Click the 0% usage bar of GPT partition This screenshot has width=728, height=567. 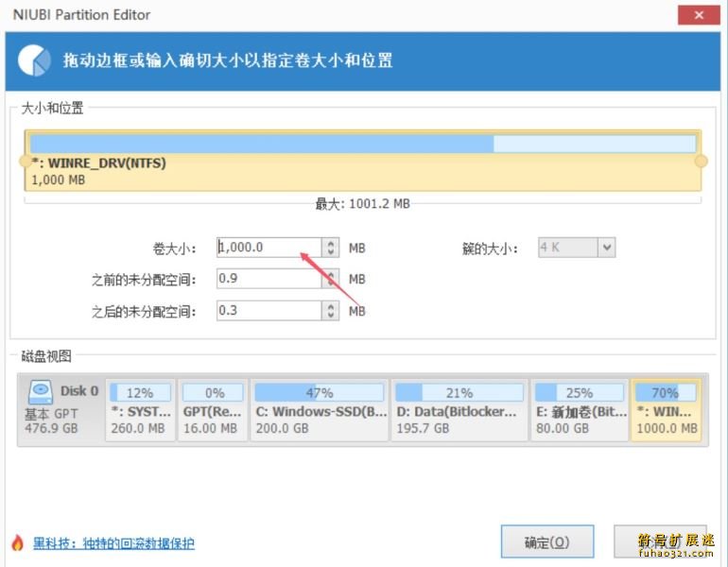[213, 392]
